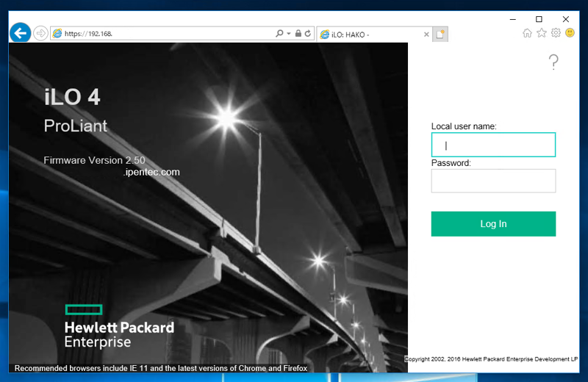
Task: Click the green Log In button
Action: (x=493, y=224)
